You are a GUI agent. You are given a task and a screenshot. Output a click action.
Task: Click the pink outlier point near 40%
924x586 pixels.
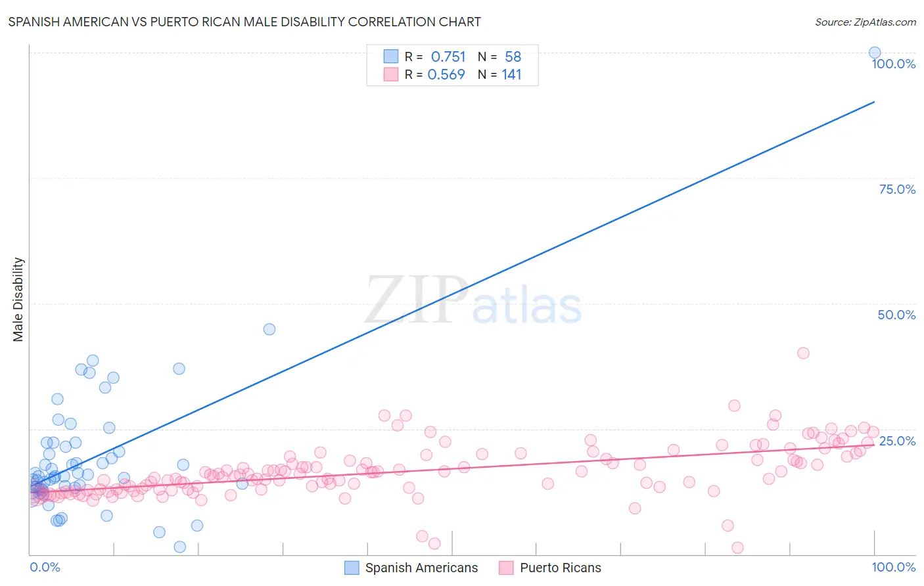[803, 353]
